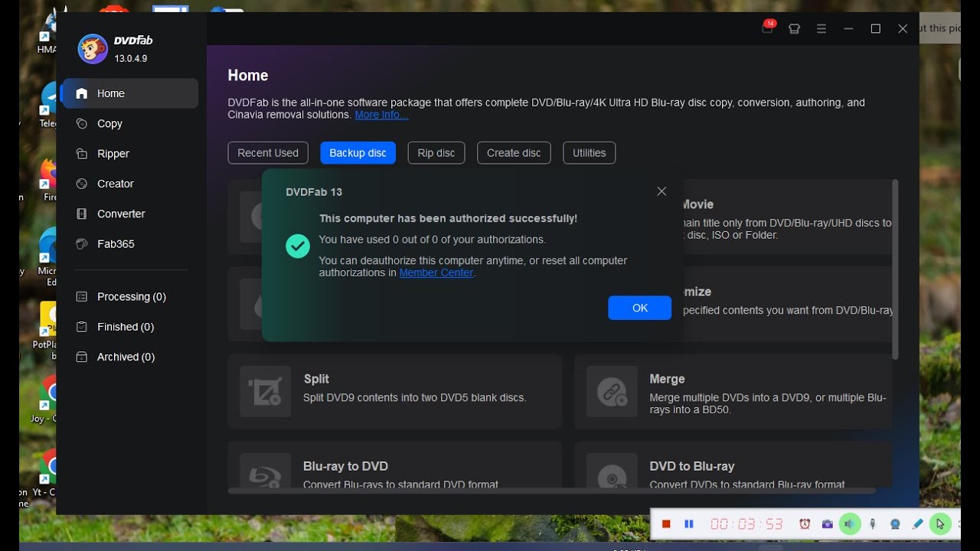This screenshot has width=980, height=551.
Task: Select the Utilities filter
Action: (590, 153)
